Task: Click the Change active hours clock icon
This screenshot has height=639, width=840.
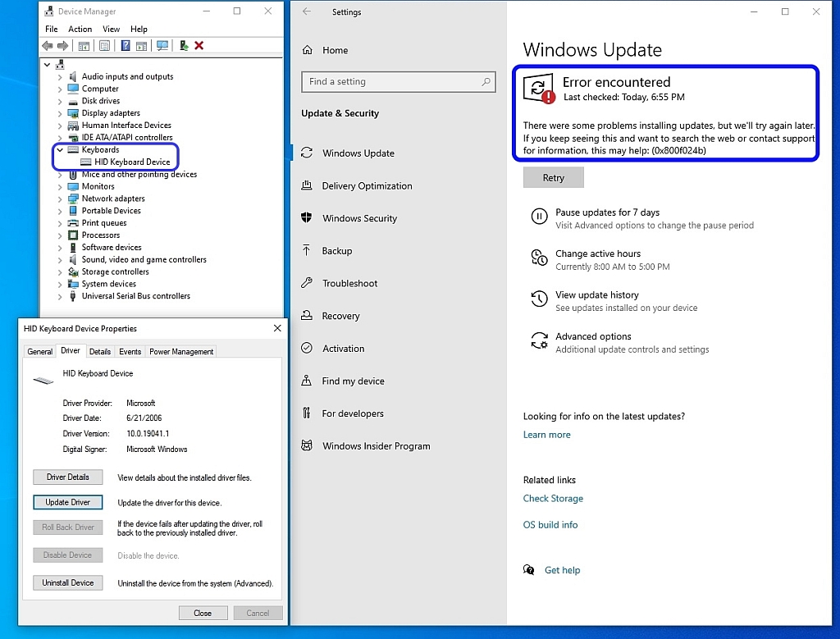Action: coord(539,258)
